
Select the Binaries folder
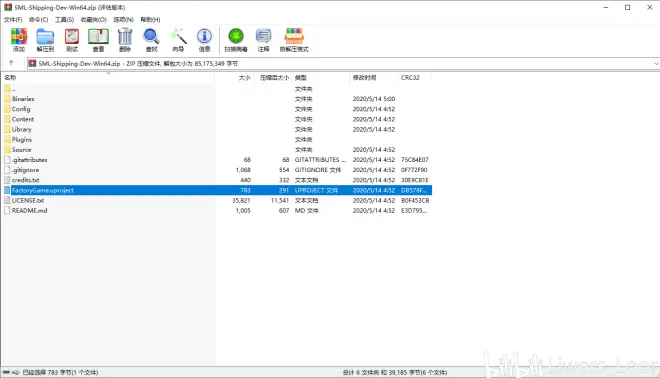pyautogui.click(x=217, y=99)
